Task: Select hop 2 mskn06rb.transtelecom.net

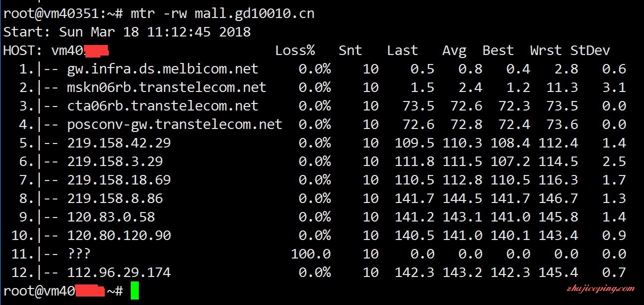Action: point(167,87)
